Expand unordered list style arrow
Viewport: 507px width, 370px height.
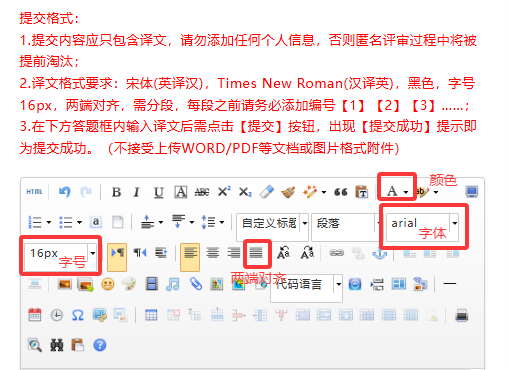click(x=79, y=222)
